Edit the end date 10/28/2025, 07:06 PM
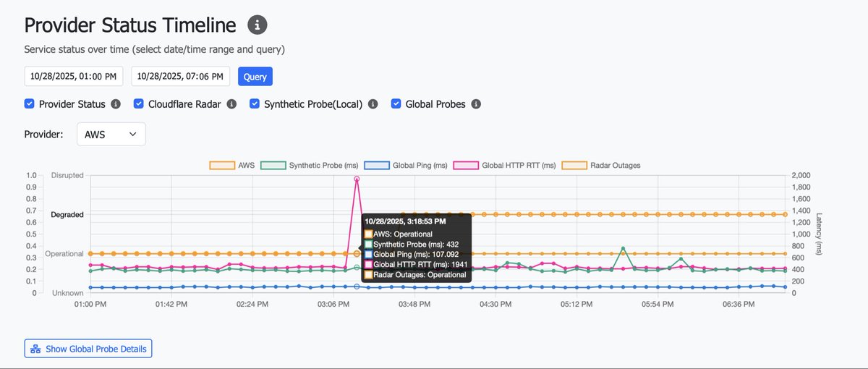Viewport: 868px width, 369px height. tap(181, 76)
